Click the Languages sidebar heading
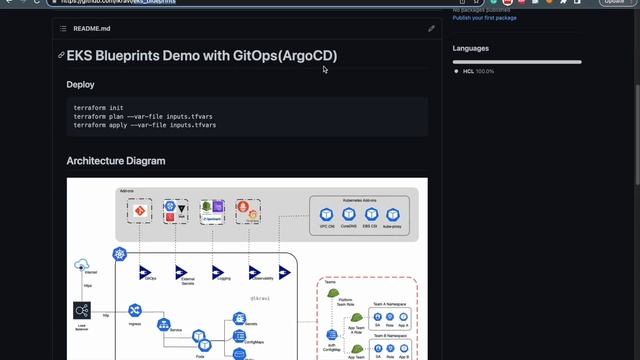 (x=471, y=48)
